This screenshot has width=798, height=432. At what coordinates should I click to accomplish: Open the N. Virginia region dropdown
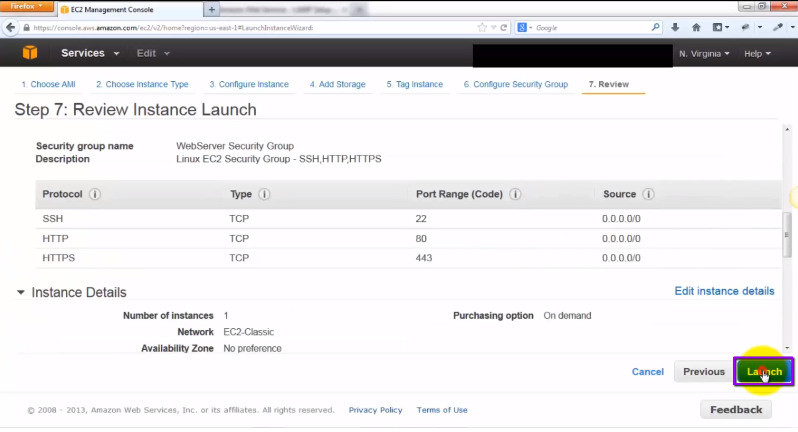[704, 53]
